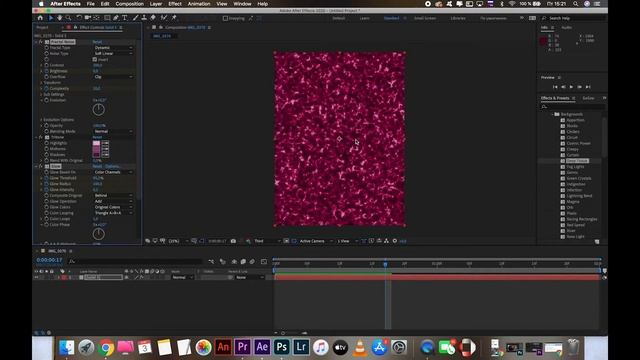Toggle the Tritone fx switch
640x360 pixels.
[x=41, y=137]
